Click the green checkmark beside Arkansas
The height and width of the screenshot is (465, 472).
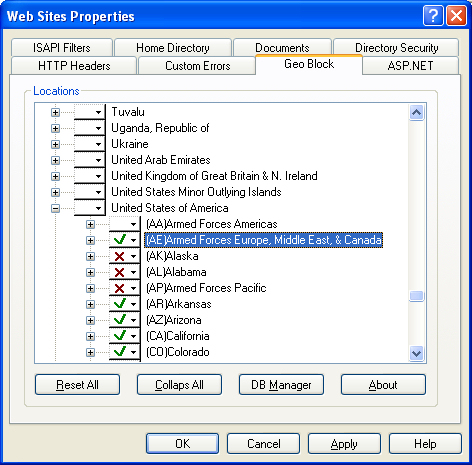(x=120, y=304)
